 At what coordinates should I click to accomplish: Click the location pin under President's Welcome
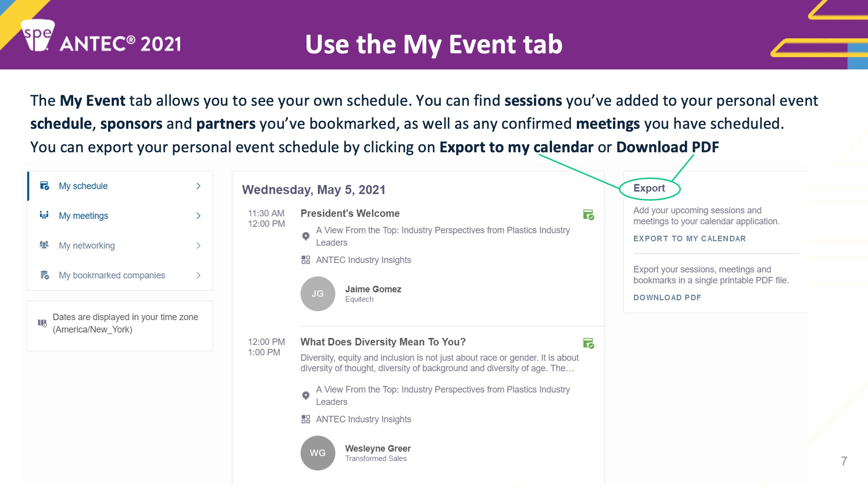click(x=306, y=236)
